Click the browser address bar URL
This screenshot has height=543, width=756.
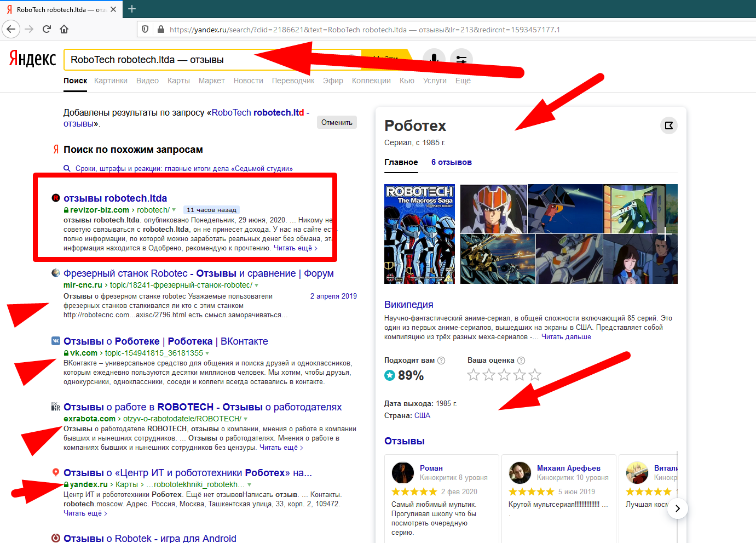tap(365, 30)
